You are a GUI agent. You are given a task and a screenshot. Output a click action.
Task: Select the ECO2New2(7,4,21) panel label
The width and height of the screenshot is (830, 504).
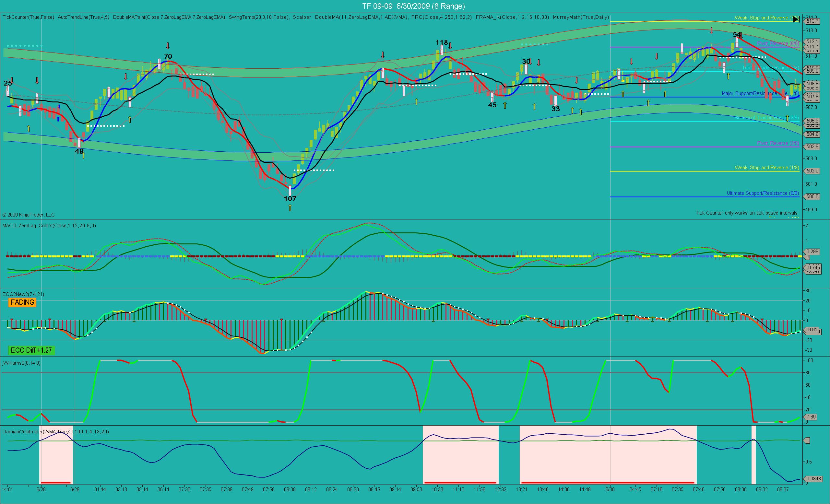point(23,294)
